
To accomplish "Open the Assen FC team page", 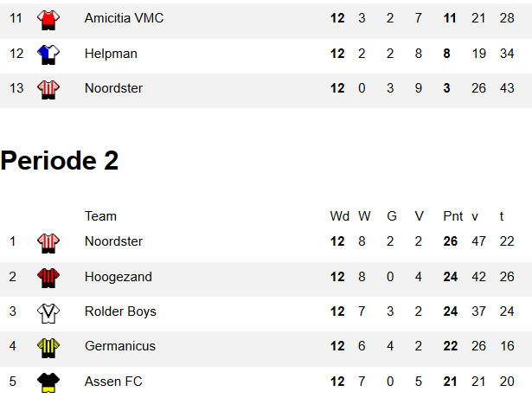I will pos(113,382).
